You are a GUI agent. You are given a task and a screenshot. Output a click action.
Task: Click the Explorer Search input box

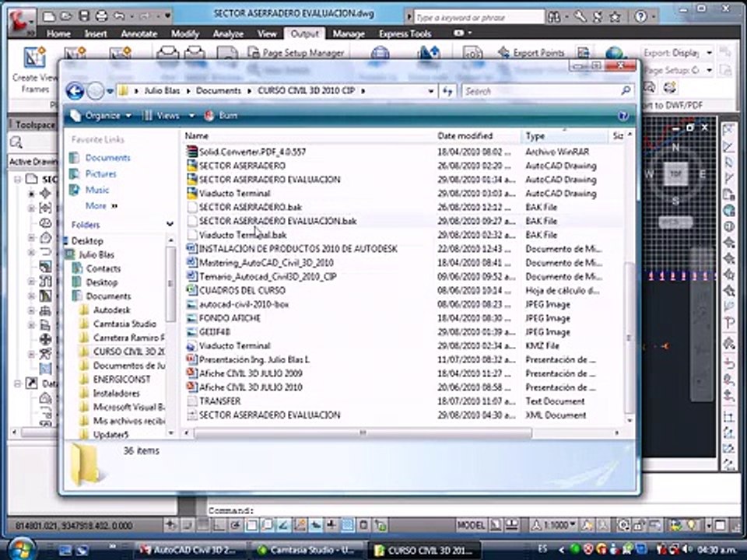click(x=547, y=91)
